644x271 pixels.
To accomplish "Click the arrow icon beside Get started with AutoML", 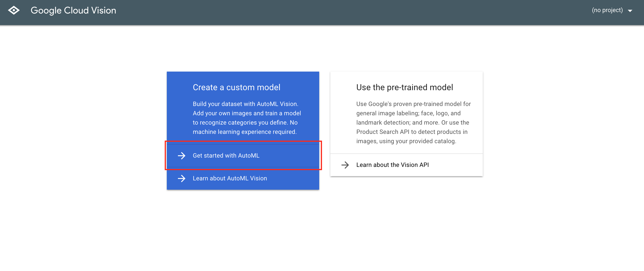I will [x=181, y=155].
